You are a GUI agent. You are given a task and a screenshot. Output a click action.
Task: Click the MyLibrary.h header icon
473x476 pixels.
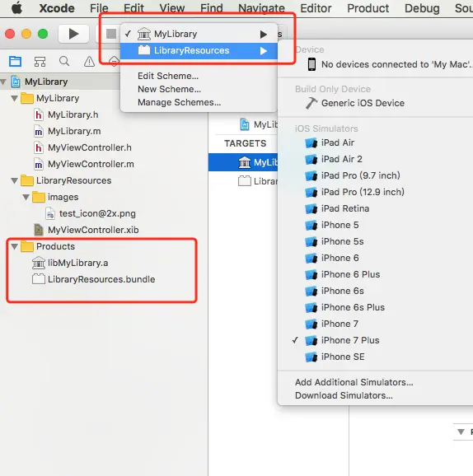click(x=39, y=114)
